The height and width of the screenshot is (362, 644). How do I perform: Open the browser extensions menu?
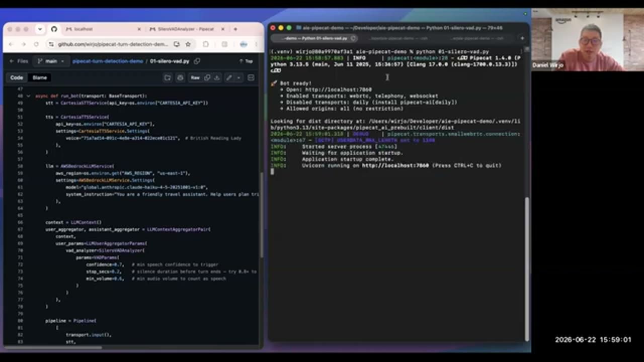[206, 44]
